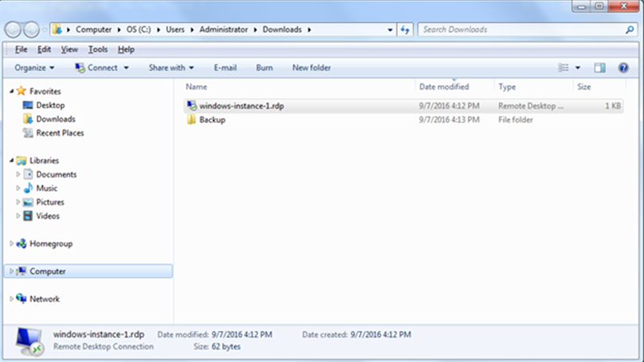The width and height of the screenshot is (644, 362).
Task: Open the File menu
Action: point(21,49)
